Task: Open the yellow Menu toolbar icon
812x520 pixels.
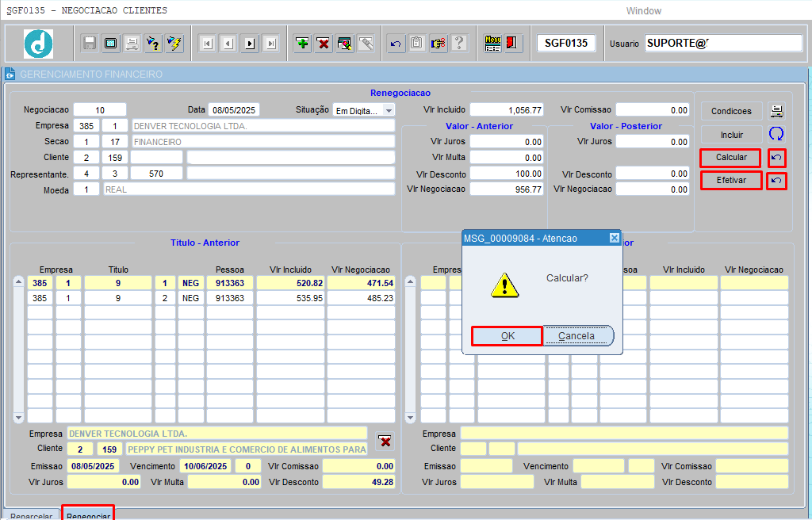Action: click(x=492, y=43)
